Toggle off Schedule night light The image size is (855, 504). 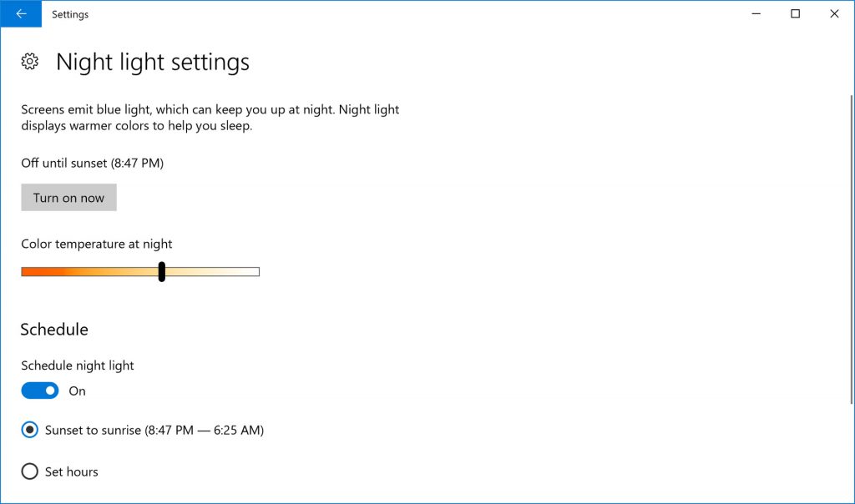click(x=39, y=390)
